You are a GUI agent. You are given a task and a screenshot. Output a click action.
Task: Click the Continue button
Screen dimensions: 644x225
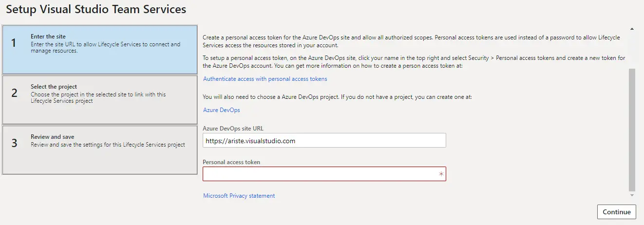[x=617, y=212]
